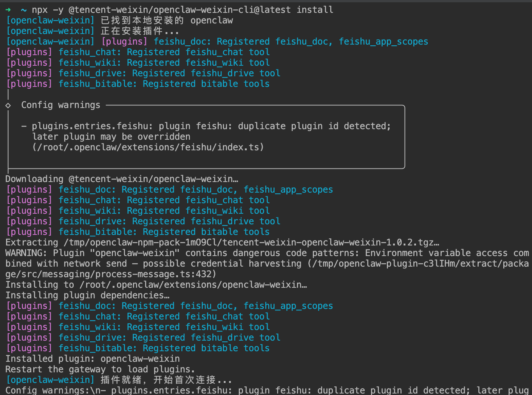The height and width of the screenshot is (395, 532).
Task: Click the green prompt arrow on first line
Action: tap(8, 10)
